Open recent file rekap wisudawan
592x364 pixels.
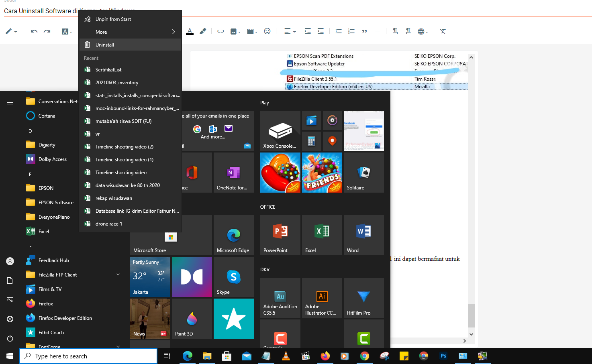tap(130, 198)
